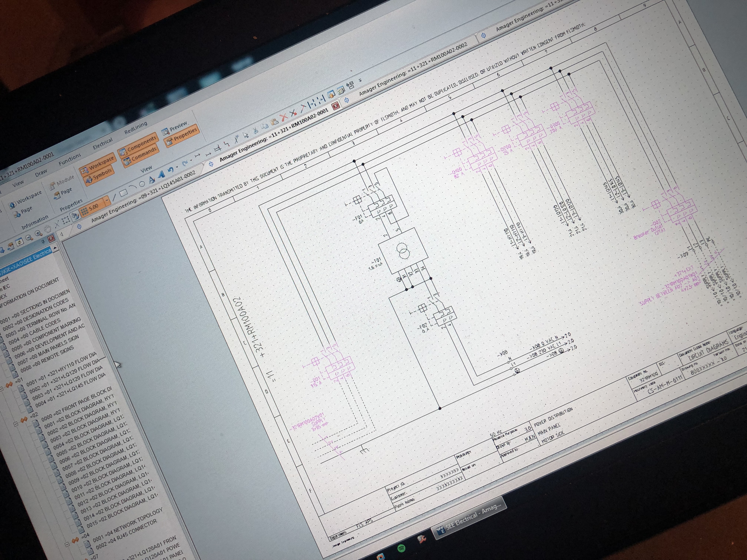Select the draw Arc tool
747x560 pixels.
point(133,187)
